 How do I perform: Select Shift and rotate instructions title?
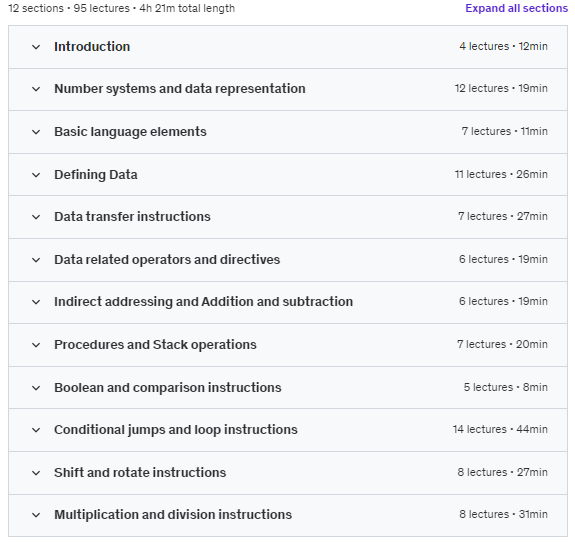(140, 473)
